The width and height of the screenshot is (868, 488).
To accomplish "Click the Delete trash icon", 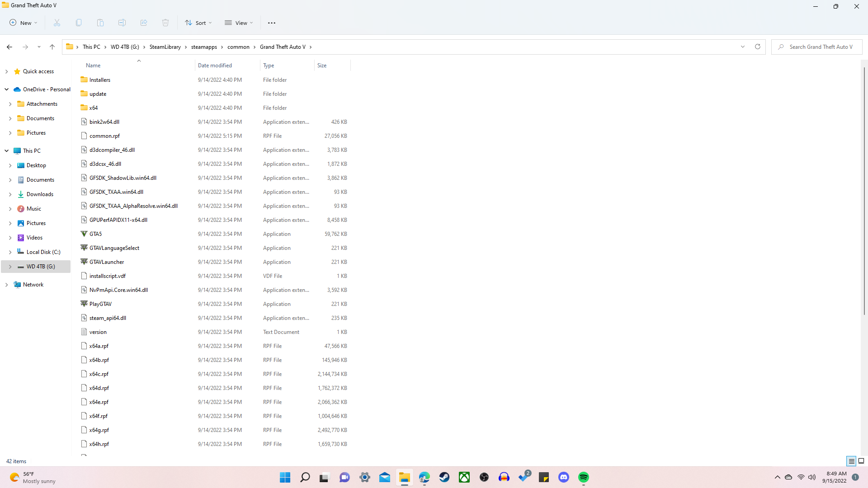I will tap(165, 23).
